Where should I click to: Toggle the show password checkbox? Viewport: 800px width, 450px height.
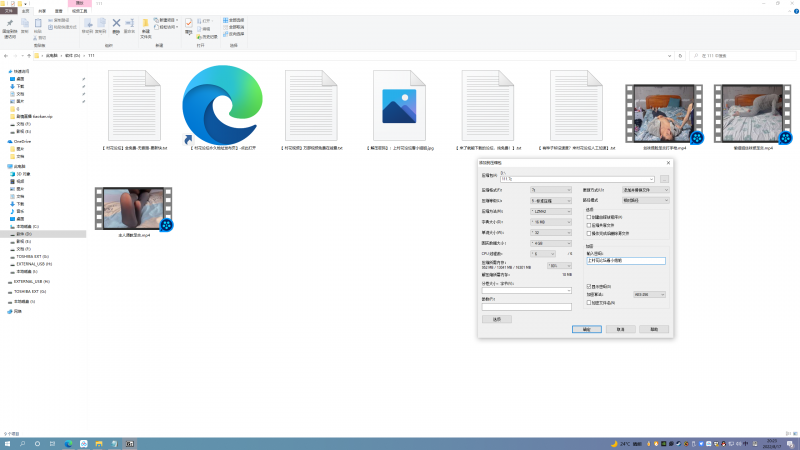click(588, 286)
